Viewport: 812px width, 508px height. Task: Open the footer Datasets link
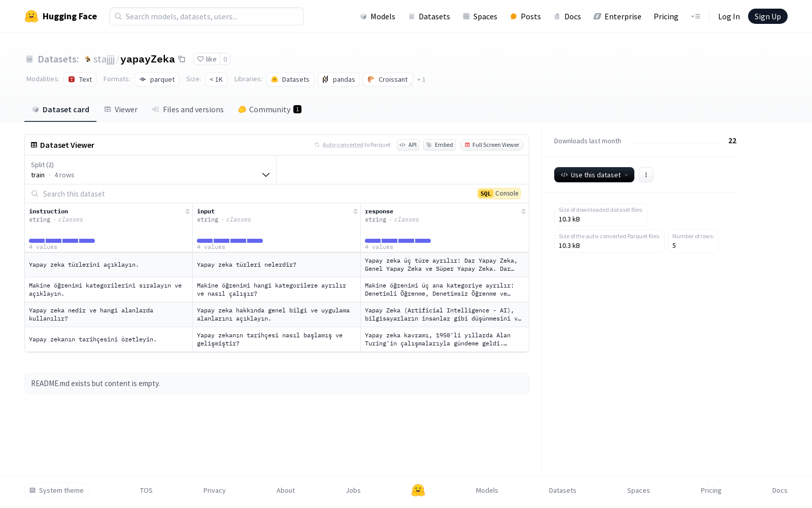pyautogui.click(x=562, y=490)
